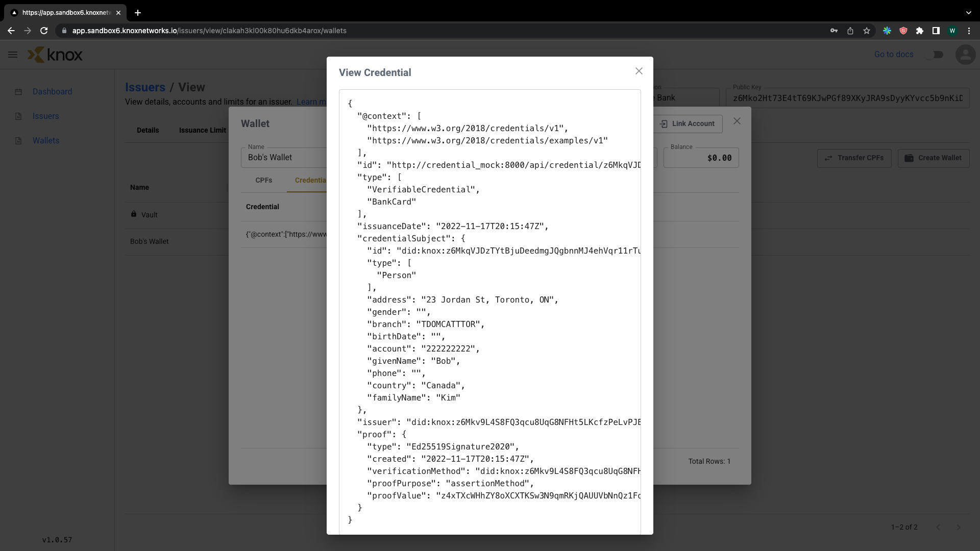Expand the tab search chevron
This screenshot has width=980, height=551.
tap(968, 13)
